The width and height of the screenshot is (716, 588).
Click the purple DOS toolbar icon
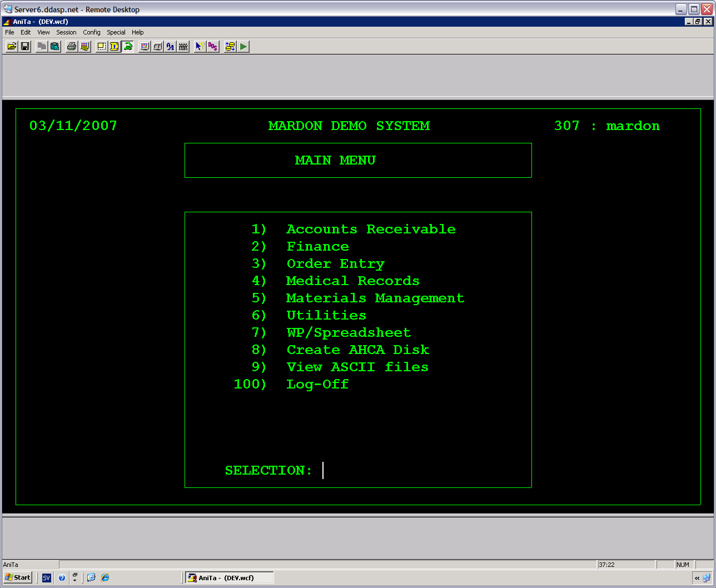213,47
